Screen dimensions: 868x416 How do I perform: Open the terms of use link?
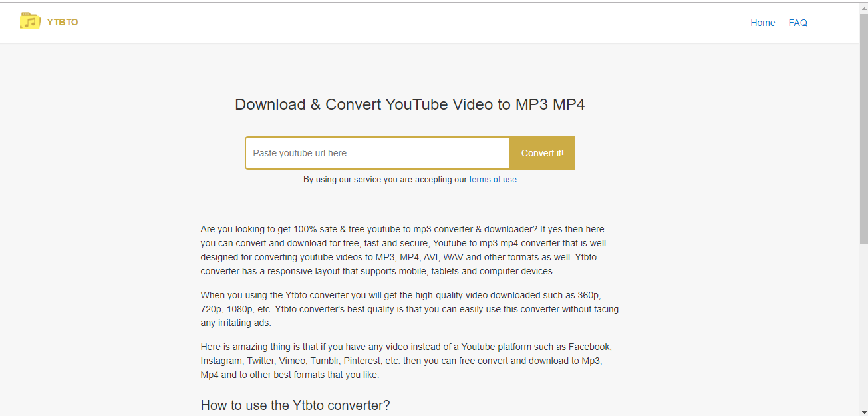click(493, 180)
